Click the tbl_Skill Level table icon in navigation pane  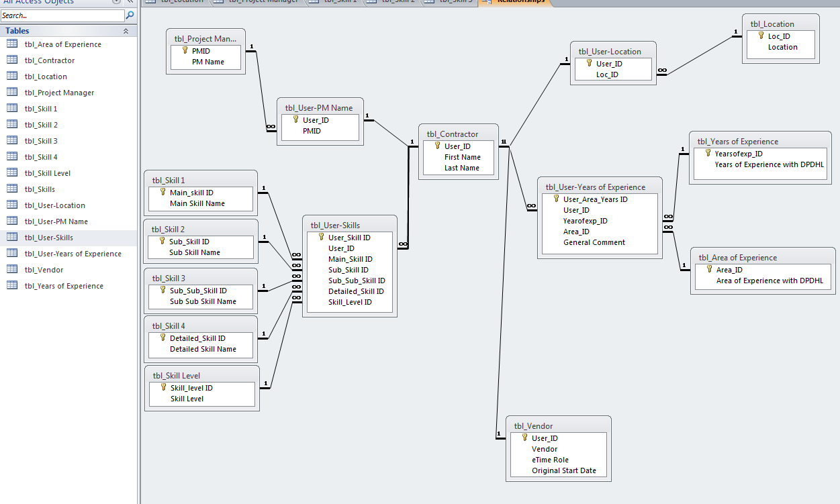(x=11, y=173)
